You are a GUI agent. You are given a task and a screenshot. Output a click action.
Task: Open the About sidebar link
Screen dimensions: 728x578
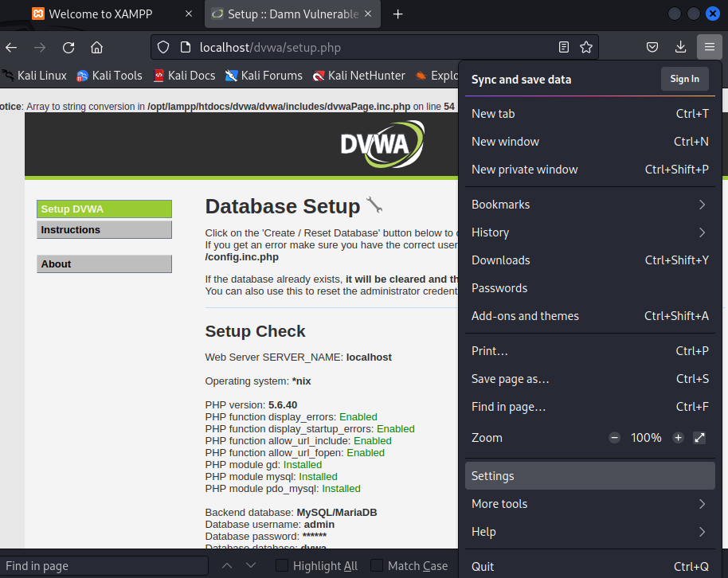click(104, 264)
